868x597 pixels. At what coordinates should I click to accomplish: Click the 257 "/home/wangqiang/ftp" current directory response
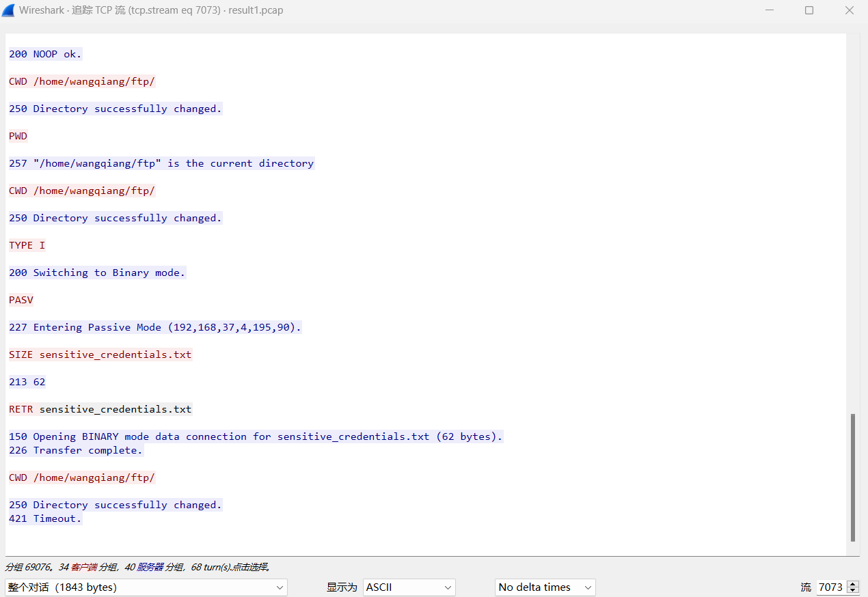(x=161, y=163)
